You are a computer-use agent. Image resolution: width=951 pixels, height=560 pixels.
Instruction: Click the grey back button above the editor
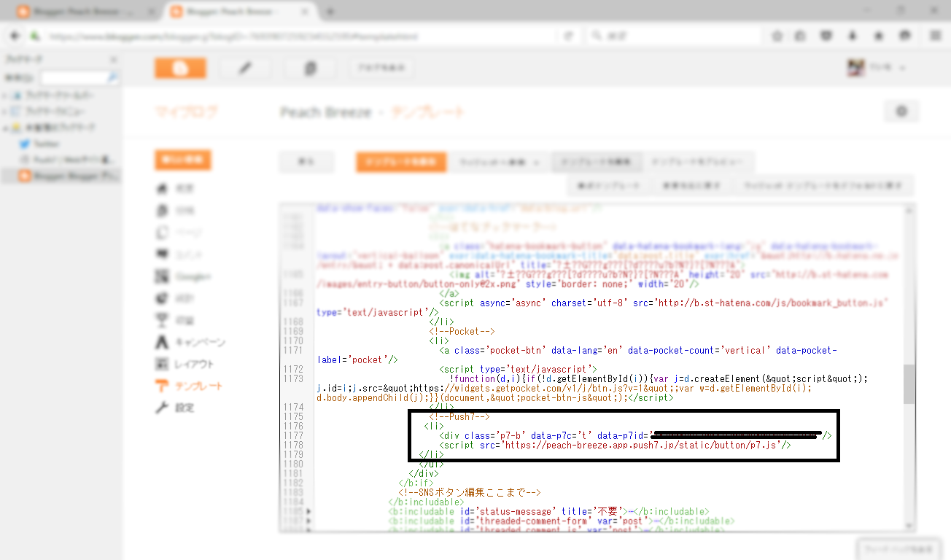(x=306, y=162)
